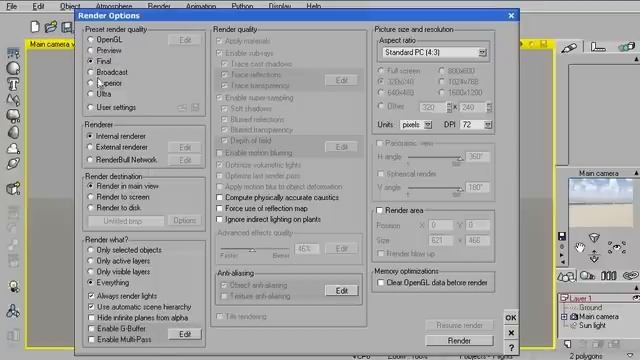Image resolution: width=640 pixels, height=360 pixels.
Task: Click the new layer icon below layer list
Action: 568,344
